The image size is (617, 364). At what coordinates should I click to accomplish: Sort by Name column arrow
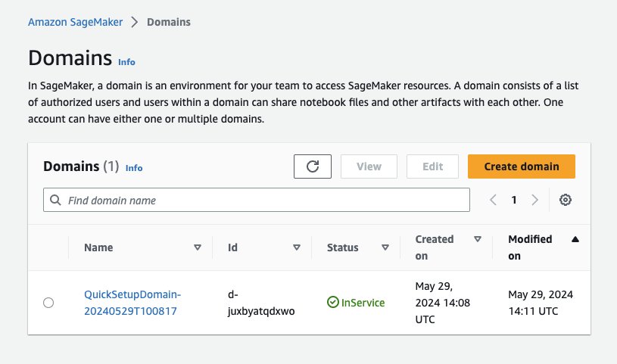(198, 247)
